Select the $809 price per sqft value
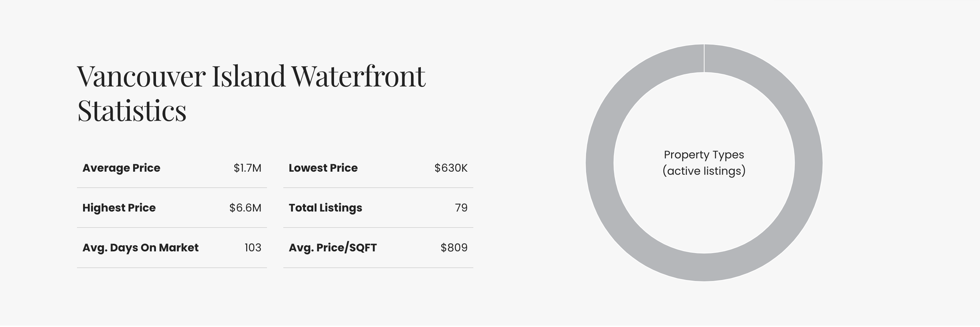The height and width of the screenshot is (327, 980). click(x=454, y=248)
